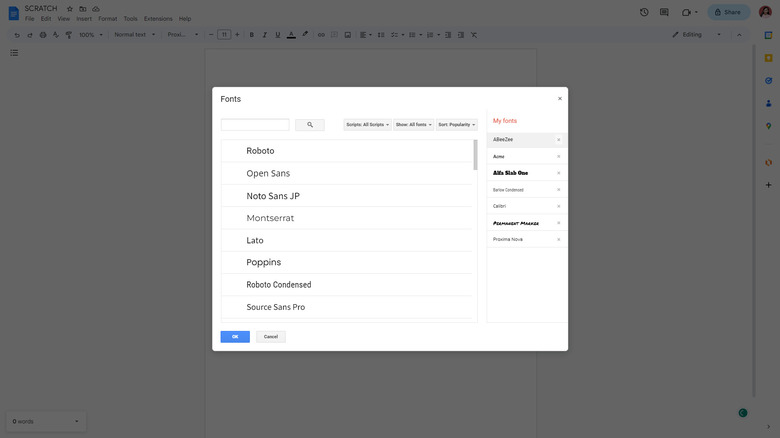Open the Sort: Popularity dropdown
The width and height of the screenshot is (780, 438).
click(x=456, y=125)
